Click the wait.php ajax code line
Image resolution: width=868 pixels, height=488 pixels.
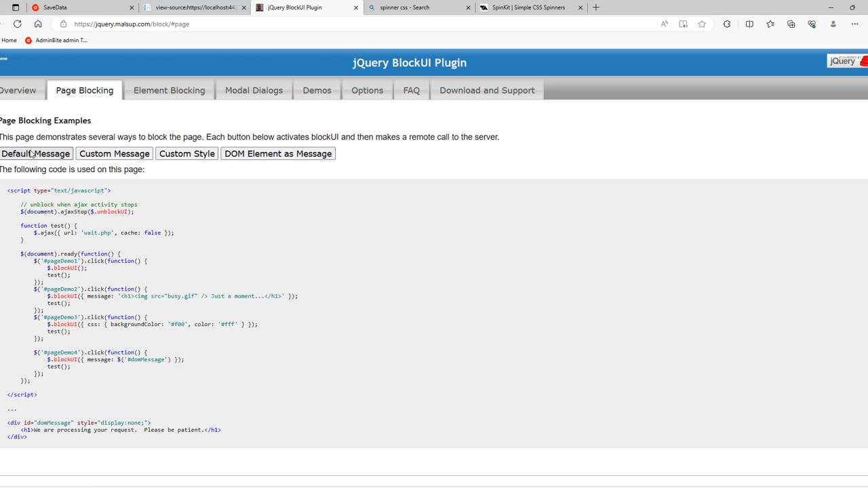[x=104, y=232]
